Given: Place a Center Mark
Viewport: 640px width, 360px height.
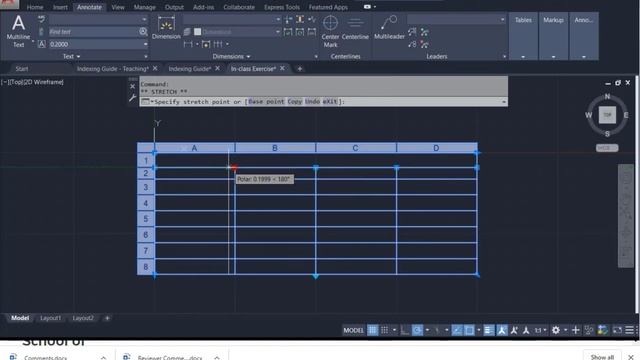Looking at the screenshot, I should coord(330,31).
